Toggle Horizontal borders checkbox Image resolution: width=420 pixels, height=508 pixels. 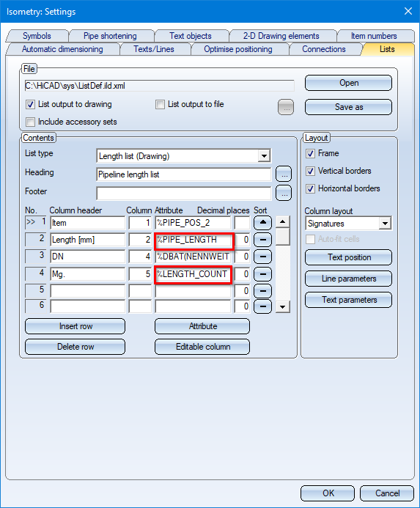(x=311, y=188)
